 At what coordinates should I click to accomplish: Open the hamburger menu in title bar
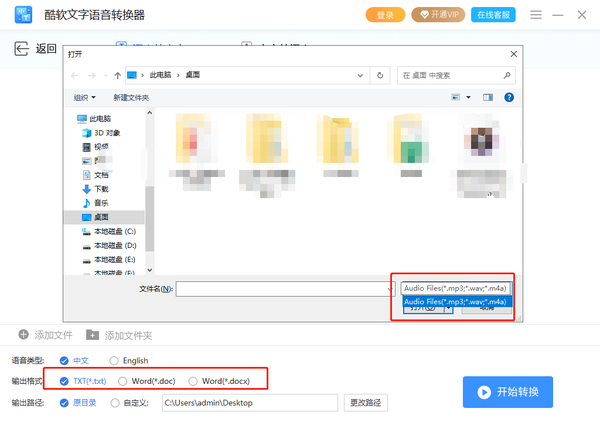coord(536,15)
